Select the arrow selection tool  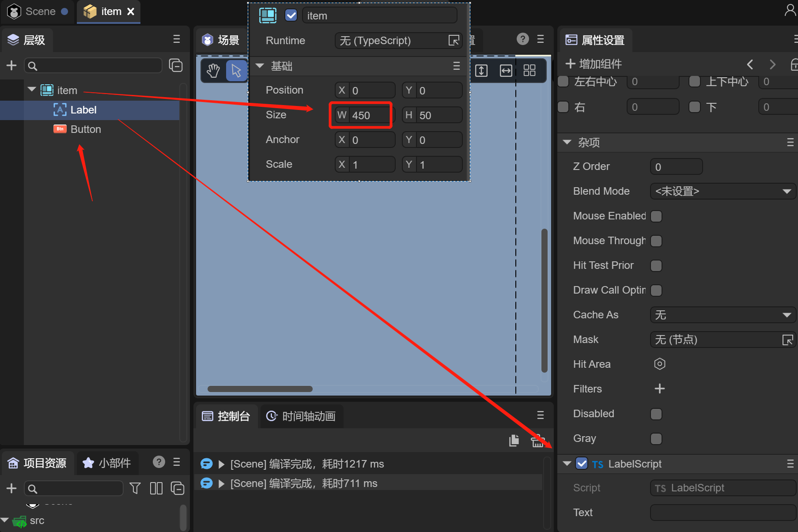click(236, 71)
